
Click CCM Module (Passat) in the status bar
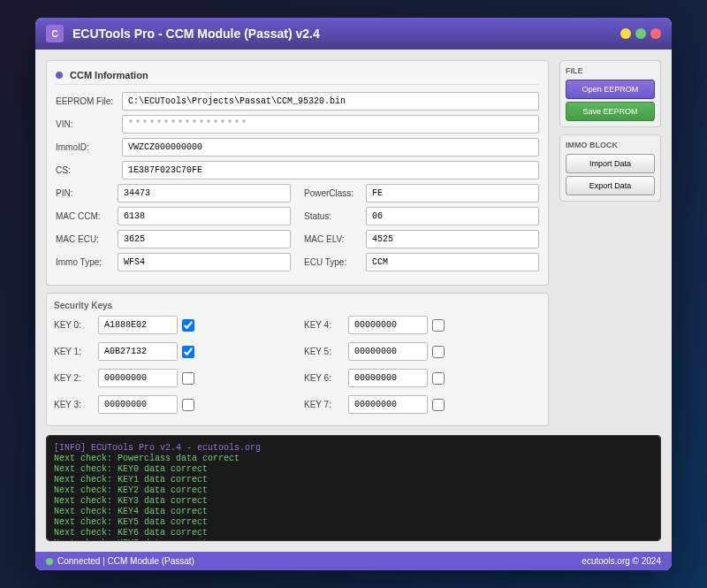click(150, 561)
